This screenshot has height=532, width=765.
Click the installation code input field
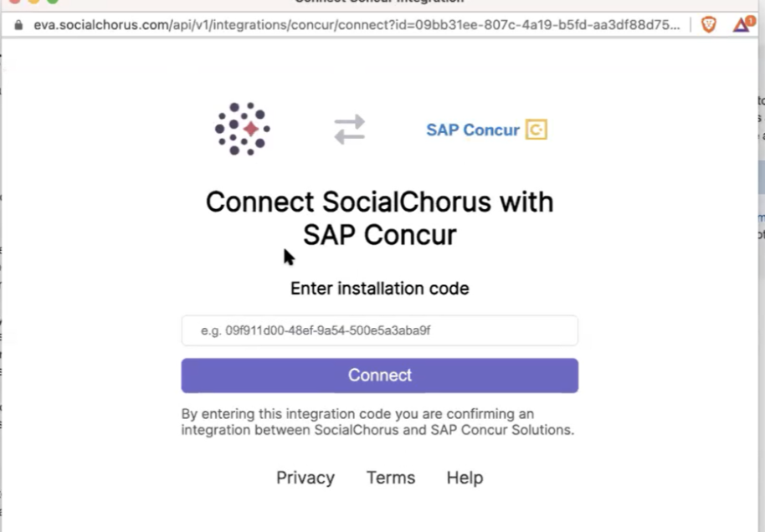[379, 330]
